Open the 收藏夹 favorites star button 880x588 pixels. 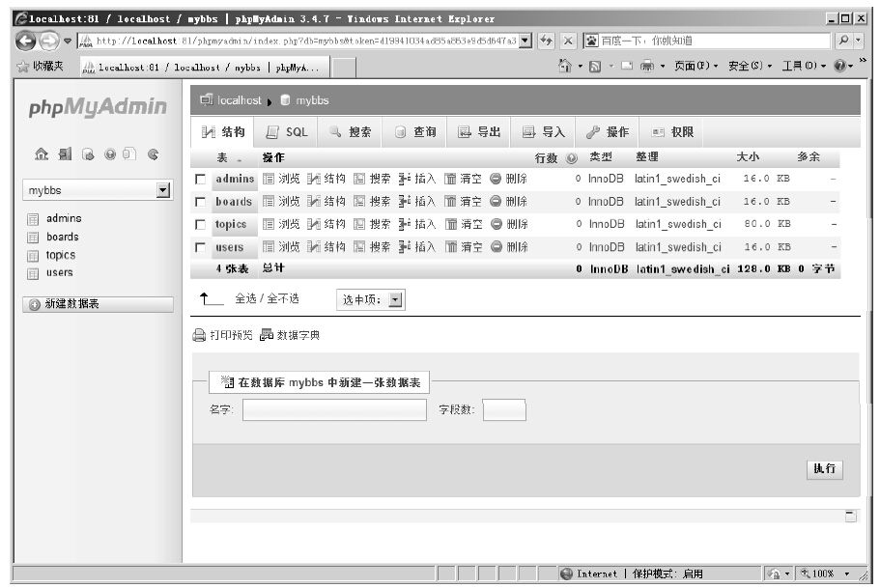(40, 67)
